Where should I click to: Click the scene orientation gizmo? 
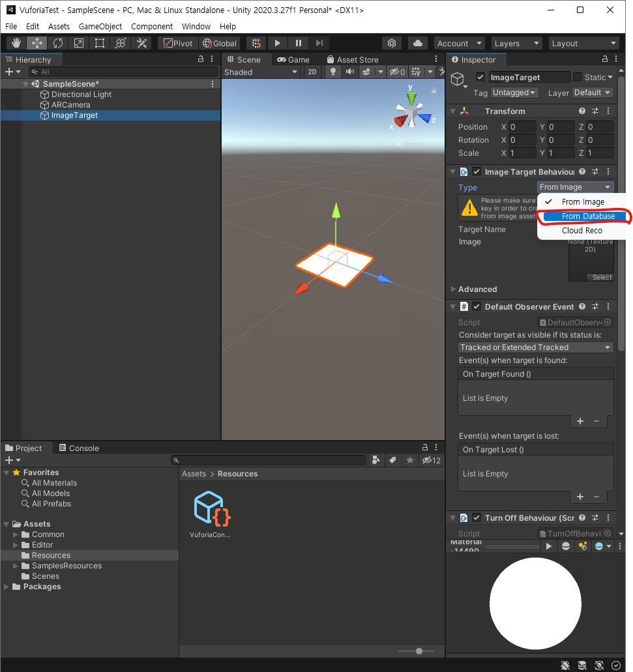click(x=412, y=112)
